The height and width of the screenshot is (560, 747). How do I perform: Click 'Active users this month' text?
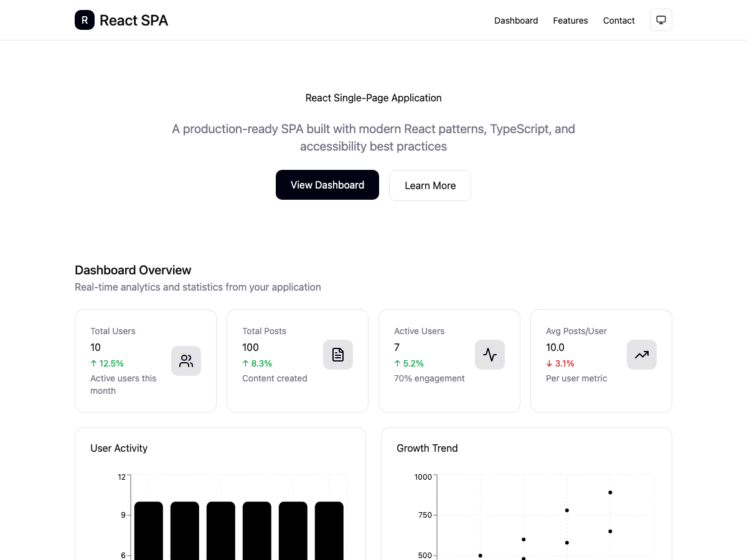coord(123,385)
